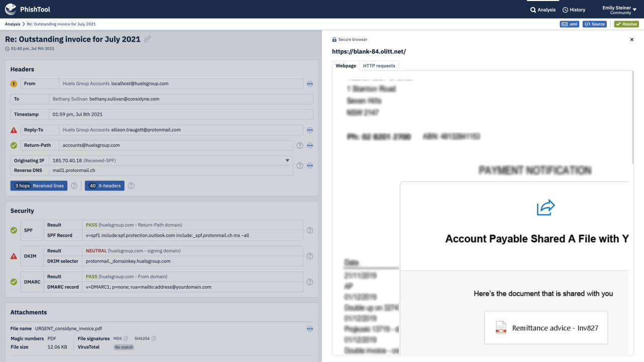
Task: Open help for Return-Path row
Action: point(300,145)
